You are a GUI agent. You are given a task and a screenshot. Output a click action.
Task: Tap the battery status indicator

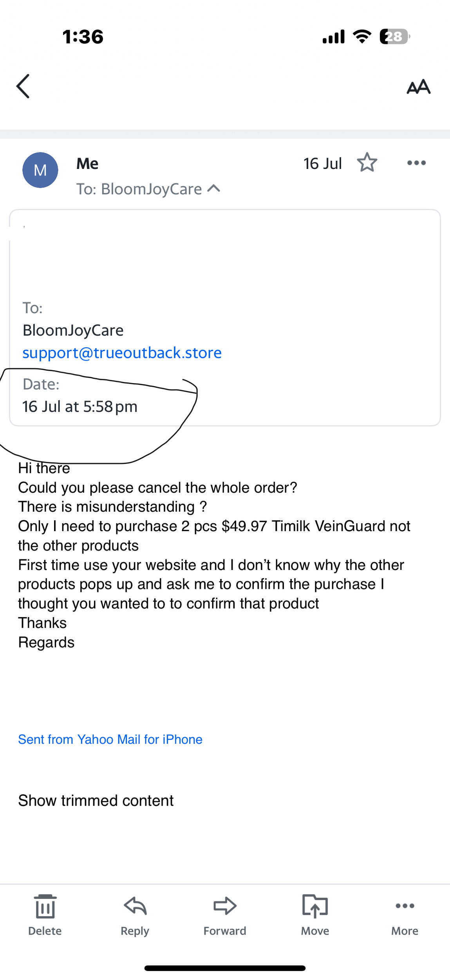click(x=394, y=37)
